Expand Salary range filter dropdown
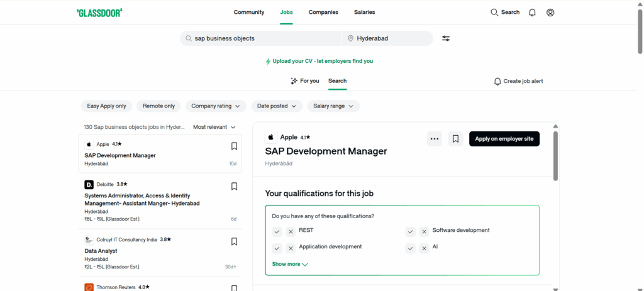Viewport: 644px width, 291px height. tap(333, 106)
